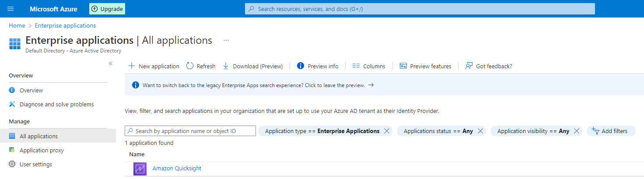Click the Amazon Quicksight app icon
This screenshot has width=644, height=179.
(140, 169)
